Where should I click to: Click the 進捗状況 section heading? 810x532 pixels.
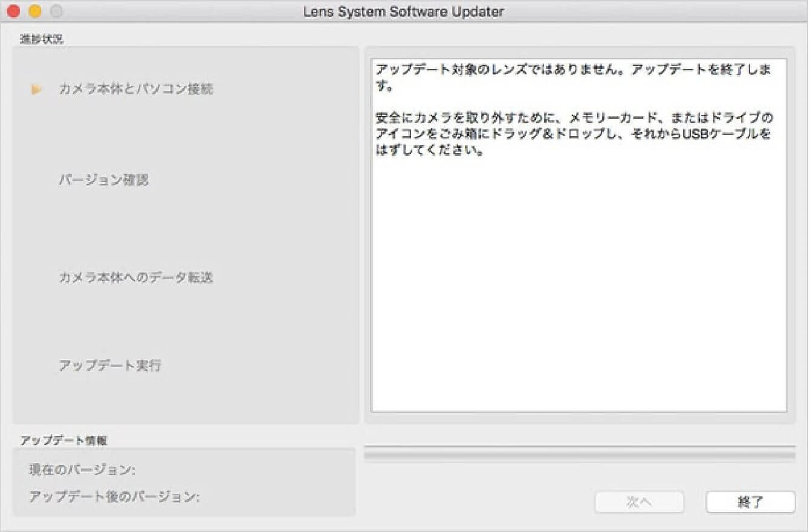click(42, 40)
